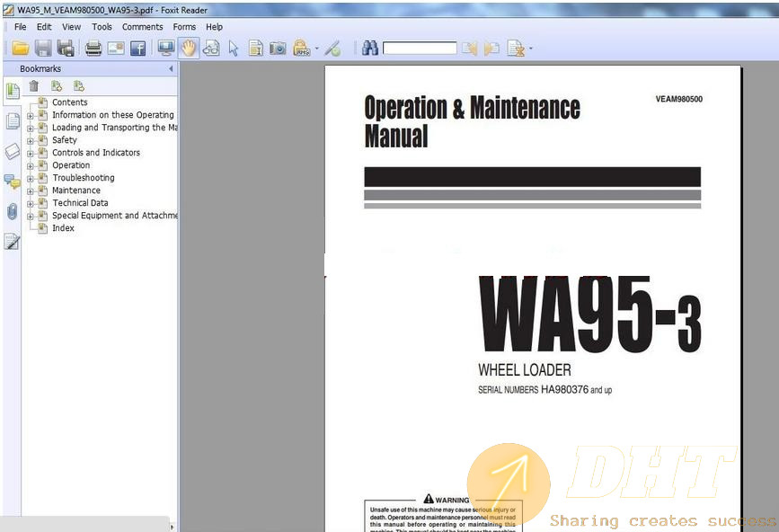Screen dimensions: 779x532
Task: Click the Print icon in toolbar
Action: 93,49
